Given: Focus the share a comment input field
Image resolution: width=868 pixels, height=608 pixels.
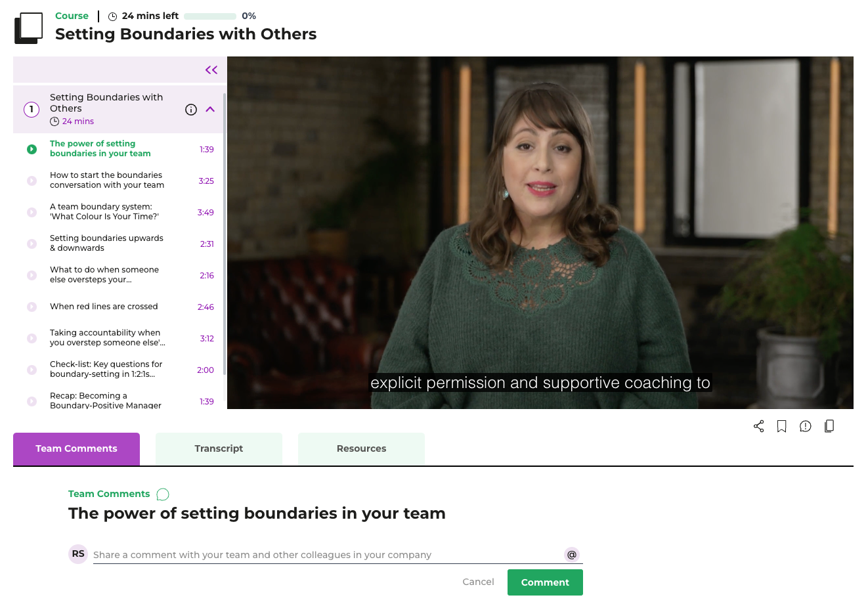Looking at the screenshot, I should pyautogui.click(x=327, y=555).
